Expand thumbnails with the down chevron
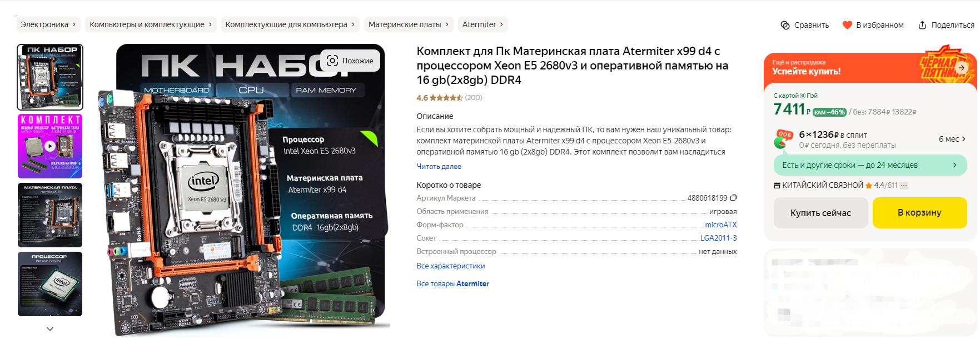Viewport: 980px width, 339px height. click(x=50, y=328)
